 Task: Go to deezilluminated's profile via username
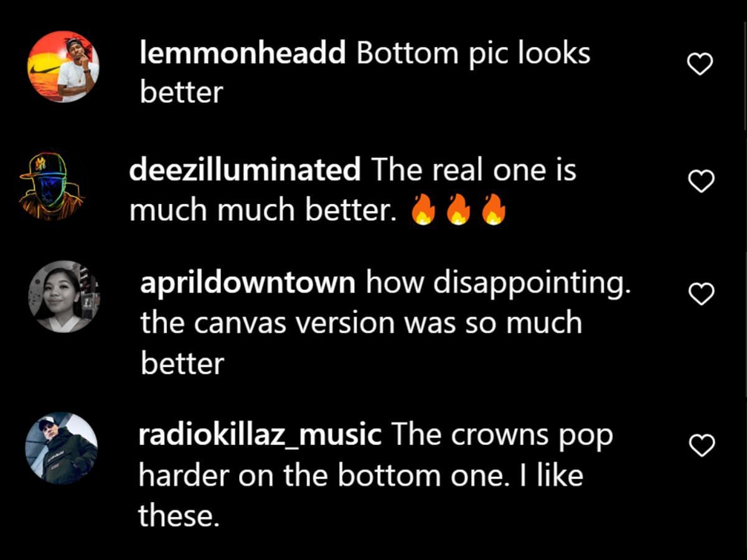[245, 170]
